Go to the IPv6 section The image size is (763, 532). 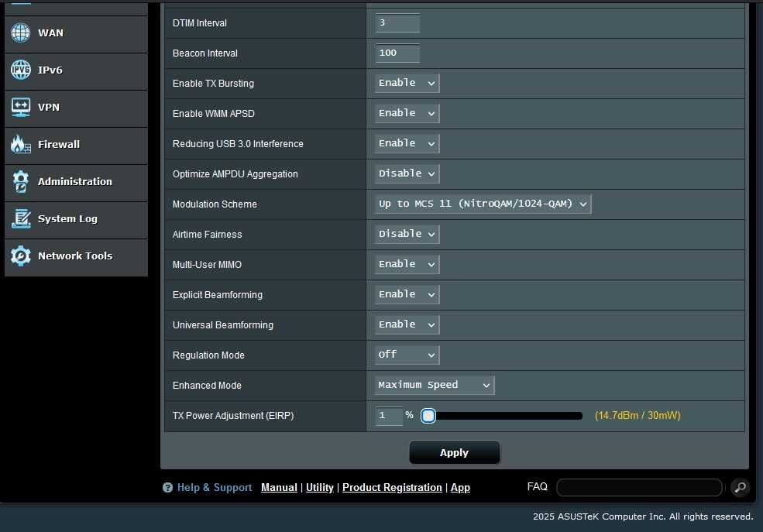click(x=76, y=70)
